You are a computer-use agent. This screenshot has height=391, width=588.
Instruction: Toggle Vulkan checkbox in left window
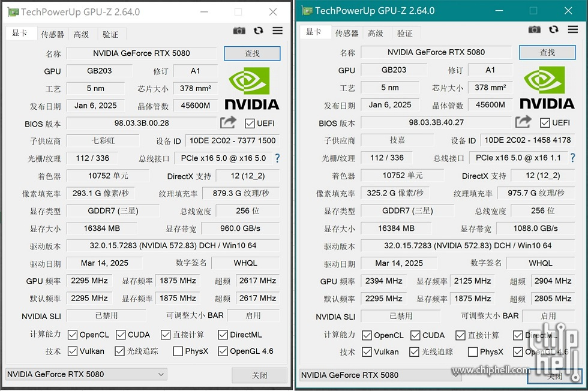pyautogui.click(x=73, y=351)
